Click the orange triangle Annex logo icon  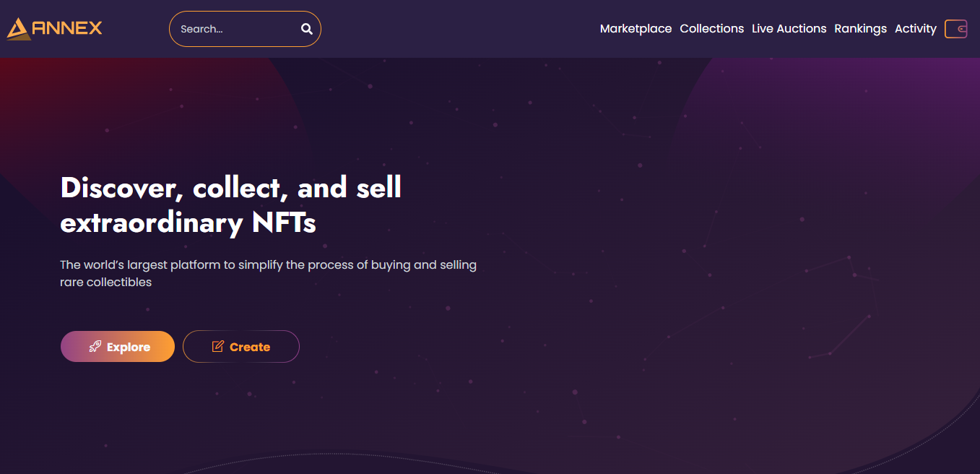pyautogui.click(x=19, y=29)
